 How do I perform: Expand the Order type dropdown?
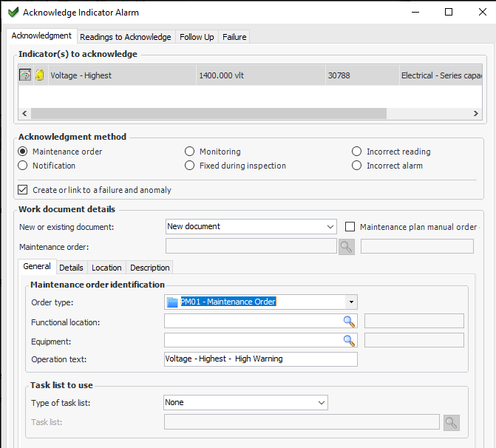click(352, 302)
